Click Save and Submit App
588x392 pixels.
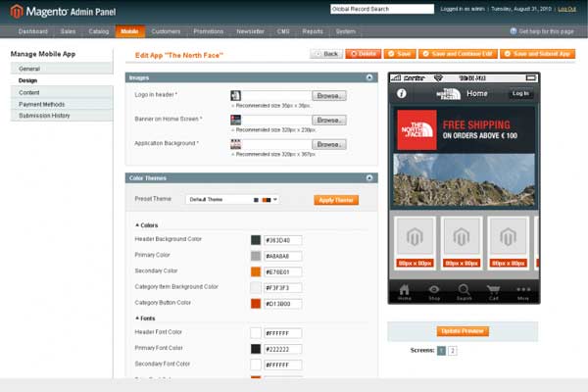[537, 54]
